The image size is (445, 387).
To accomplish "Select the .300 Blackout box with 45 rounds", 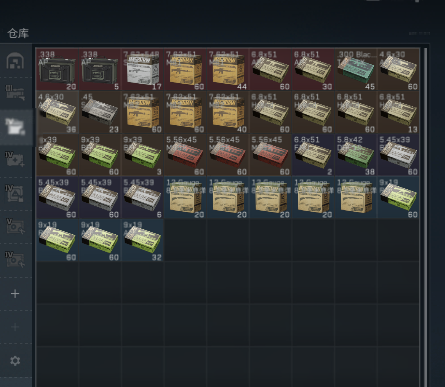I will [x=356, y=69].
